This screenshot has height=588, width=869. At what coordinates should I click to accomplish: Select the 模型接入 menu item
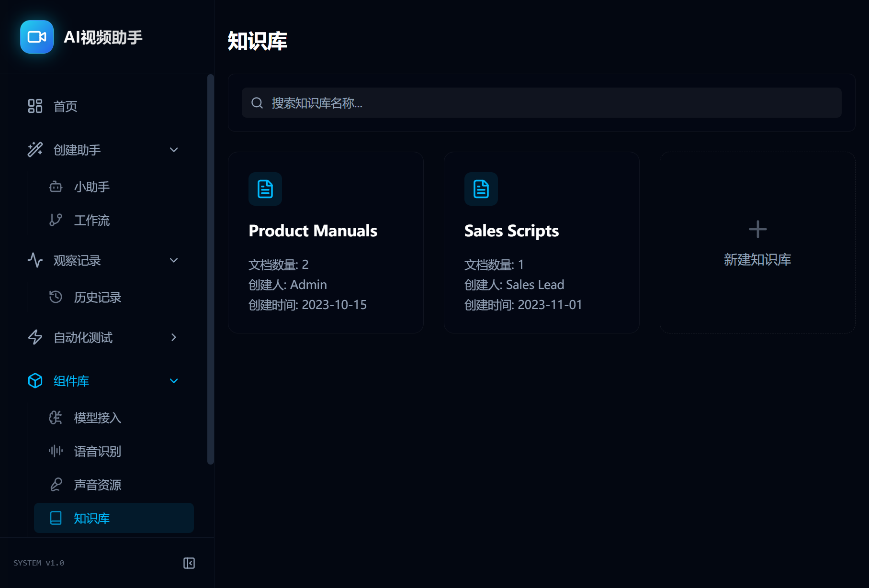97,418
